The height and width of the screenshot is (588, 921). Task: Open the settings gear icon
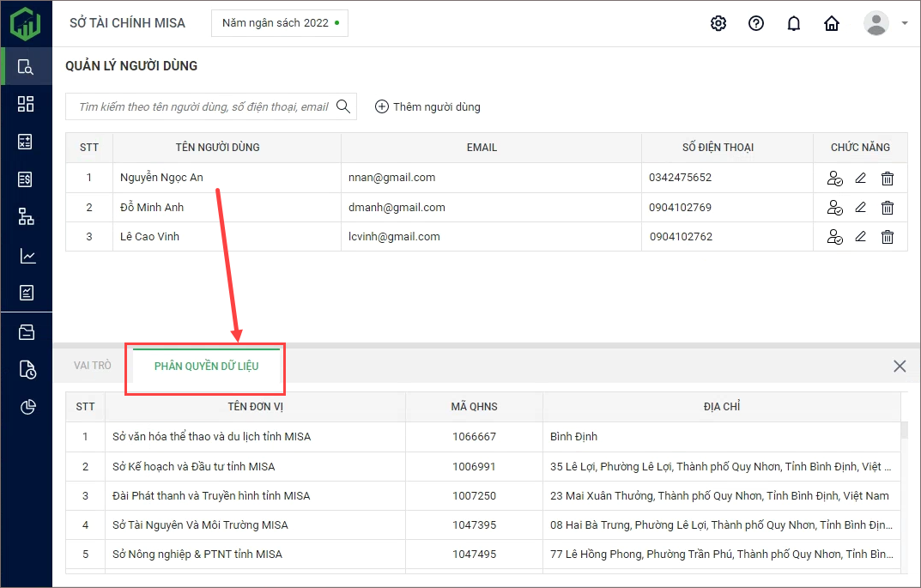[x=718, y=23]
